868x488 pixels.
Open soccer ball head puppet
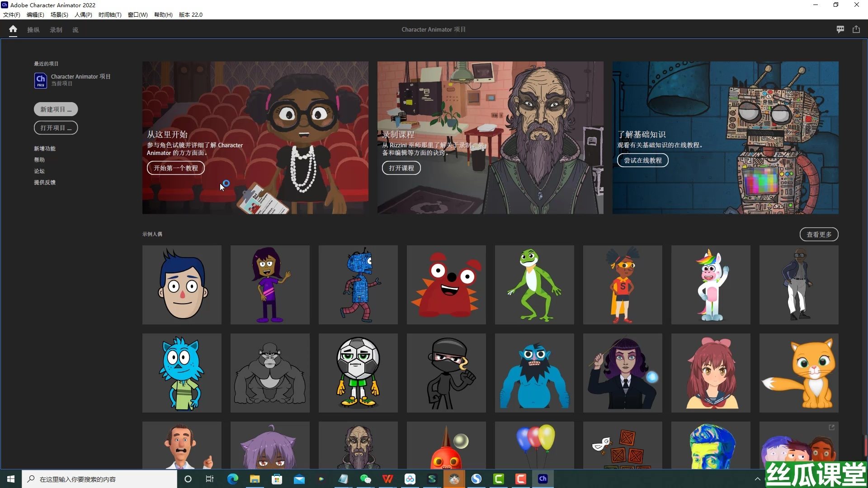pos(358,373)
